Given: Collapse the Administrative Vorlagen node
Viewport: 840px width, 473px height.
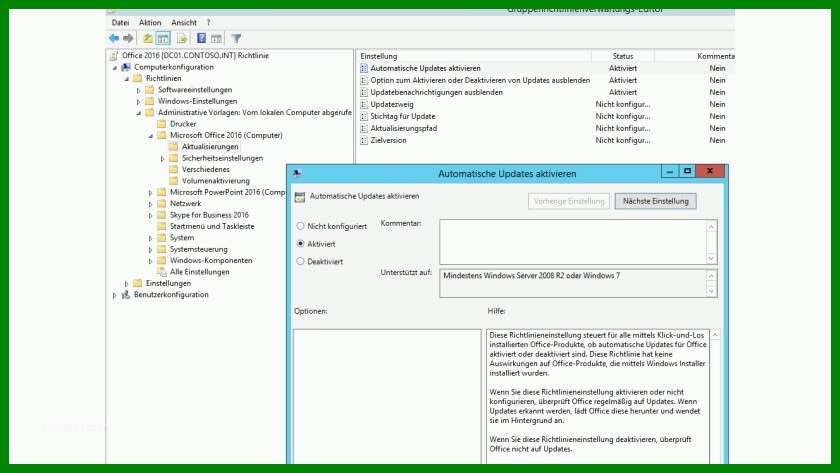Looking at the screenshot, I should (139, 113).
